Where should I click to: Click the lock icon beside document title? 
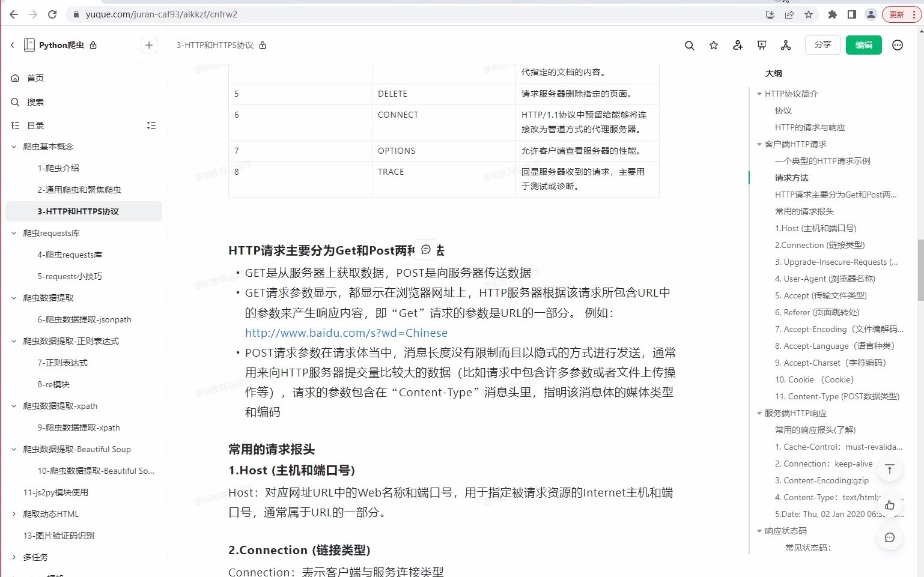tap(263, 45)
